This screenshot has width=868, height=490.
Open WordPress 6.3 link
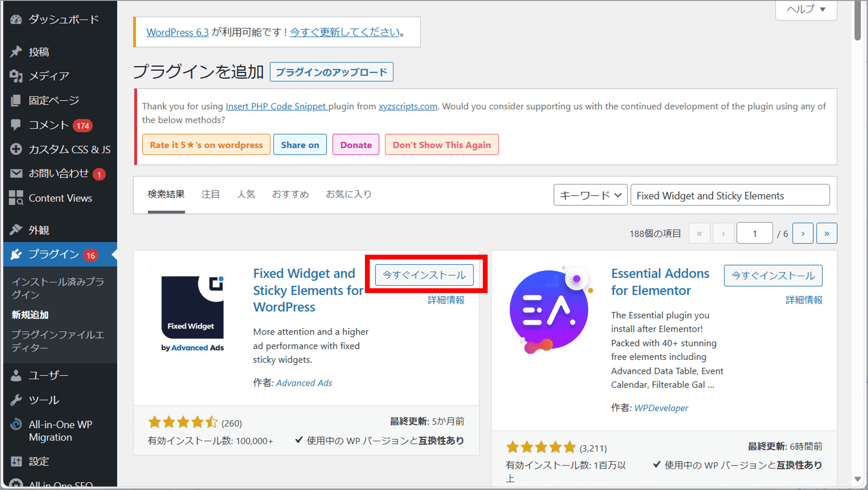[x=178, y=32]
